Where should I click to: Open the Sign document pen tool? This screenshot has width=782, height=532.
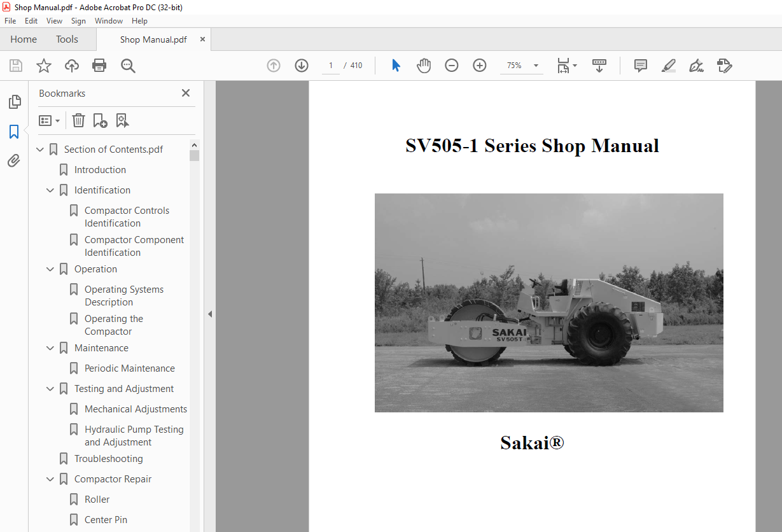coord(696,66)
